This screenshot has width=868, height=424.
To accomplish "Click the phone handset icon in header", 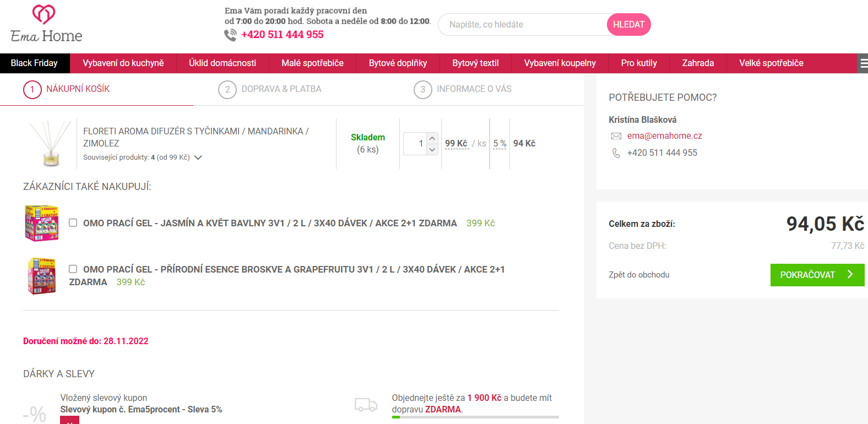I will tap(230, 35).
